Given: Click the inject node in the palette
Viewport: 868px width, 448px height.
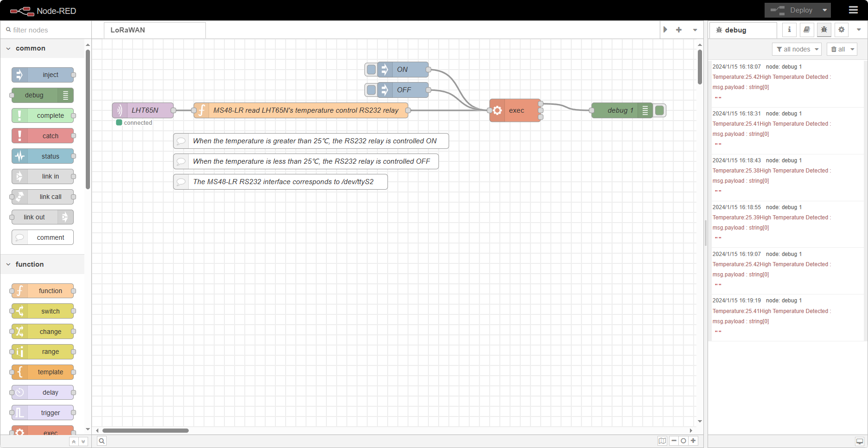Looking at the screenshot, I should [43, 75].
